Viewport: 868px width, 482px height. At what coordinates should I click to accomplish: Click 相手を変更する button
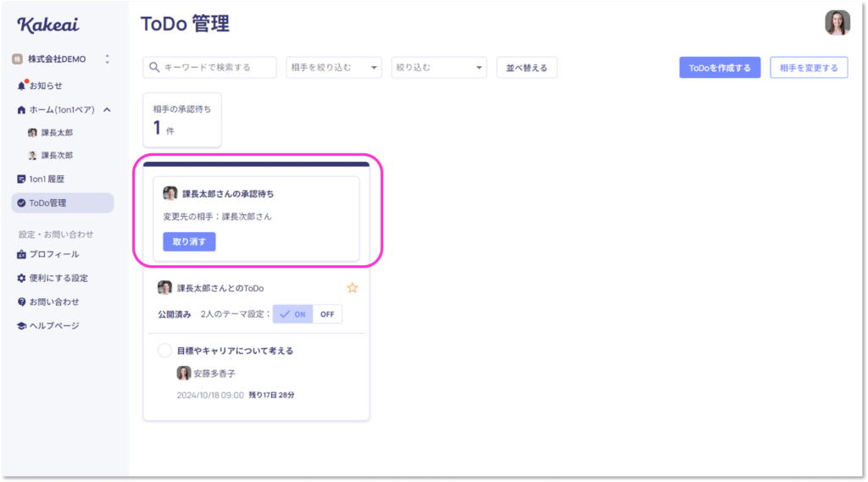pyautogui.click(x=809, y=68)
